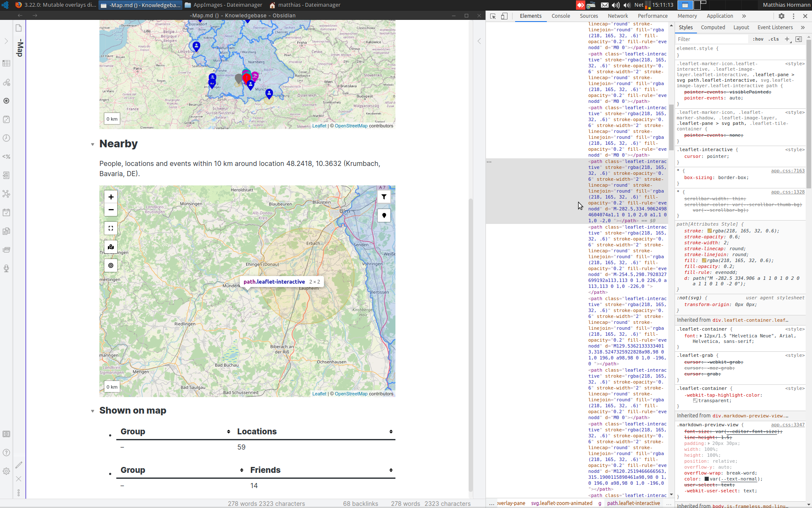The width and height of the screenshot is (812, 508).
Task: Click the locate target icon on the map
Action: tap(111, 265)
